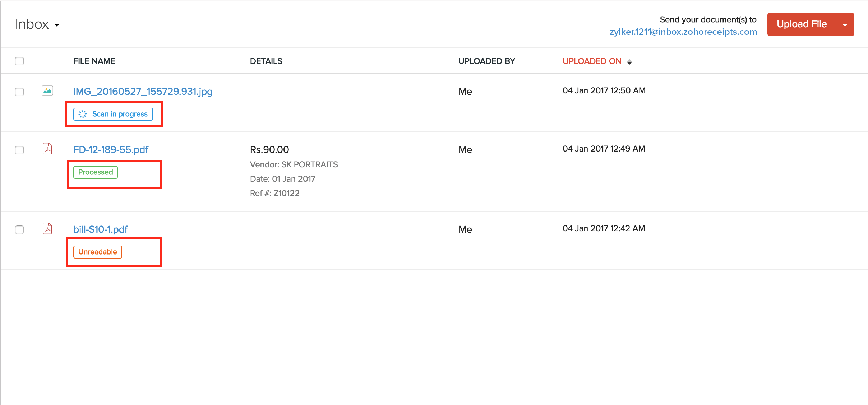Click the Uploaded On sort arrow icon
868x405 pixels.
tap(629, 62)
